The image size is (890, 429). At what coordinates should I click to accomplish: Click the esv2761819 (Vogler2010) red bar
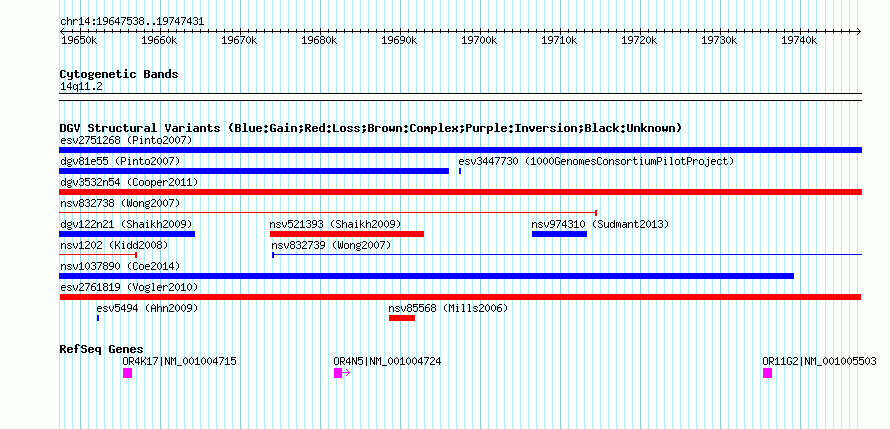pyautogui.click(x=460, y=297)
